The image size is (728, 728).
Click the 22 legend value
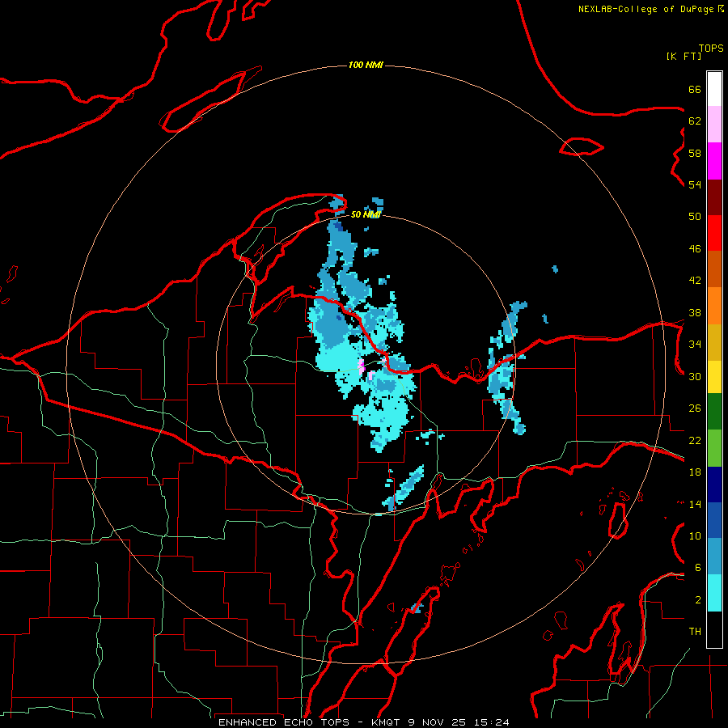695,440
